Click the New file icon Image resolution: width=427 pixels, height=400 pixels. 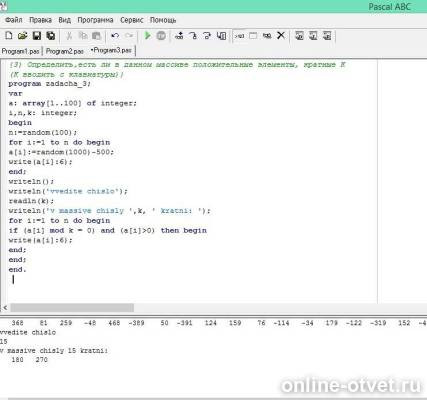click(x=9, y=36)
